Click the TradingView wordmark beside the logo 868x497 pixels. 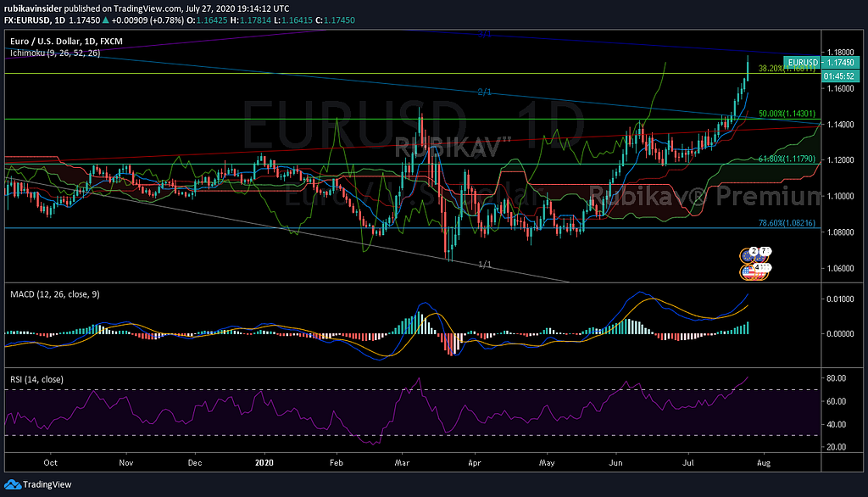point(47,484)
